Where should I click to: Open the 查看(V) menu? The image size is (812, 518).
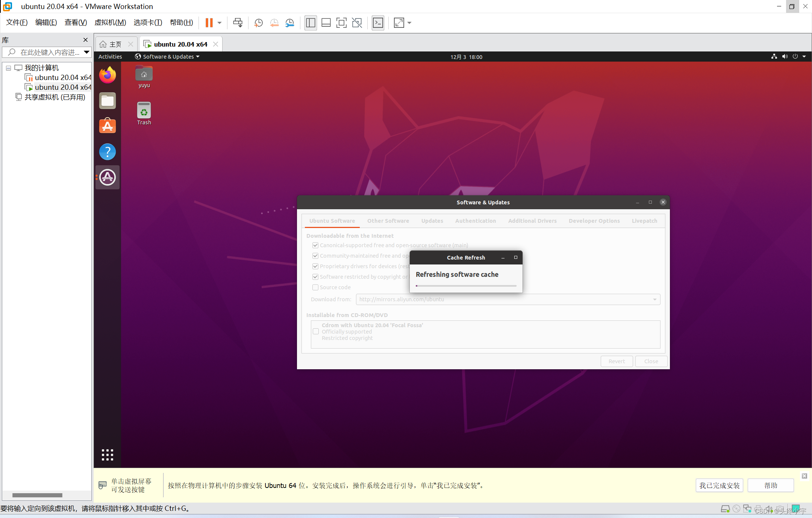[76, 23]
